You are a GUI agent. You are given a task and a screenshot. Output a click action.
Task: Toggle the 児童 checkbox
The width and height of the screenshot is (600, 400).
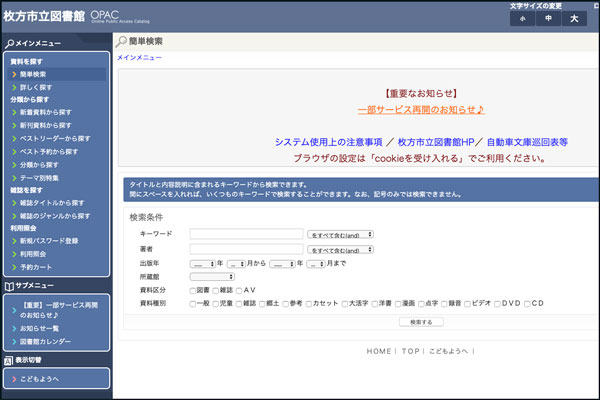(218, 303)
